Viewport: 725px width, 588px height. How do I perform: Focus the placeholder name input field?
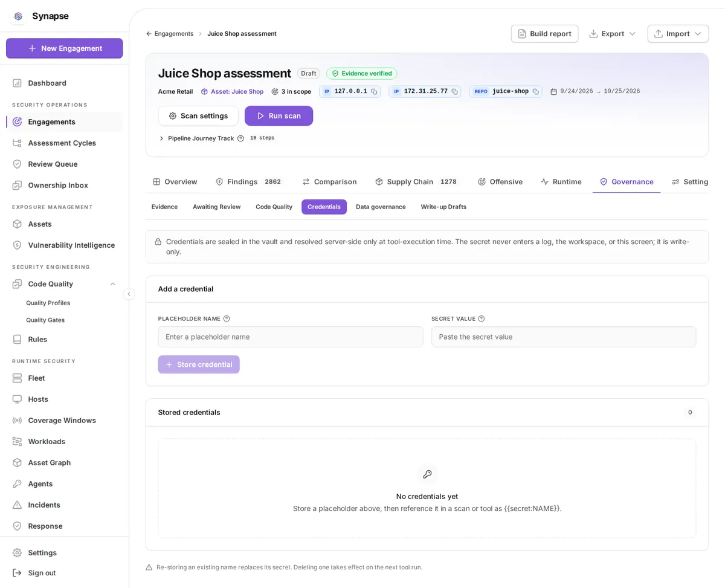pos(291,337)
